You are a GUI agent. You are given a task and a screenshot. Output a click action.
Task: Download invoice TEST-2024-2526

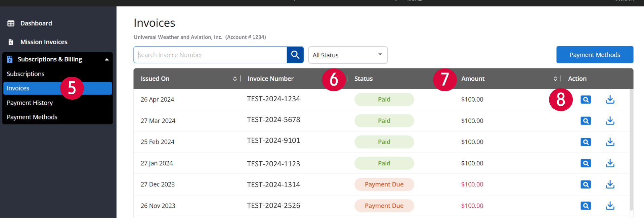tap(610, 206)
